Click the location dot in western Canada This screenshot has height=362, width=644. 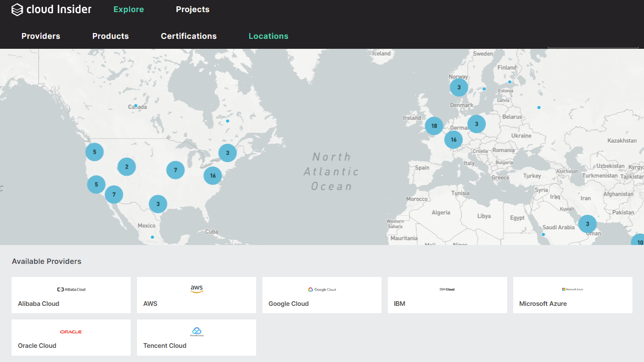coord(135,106)
